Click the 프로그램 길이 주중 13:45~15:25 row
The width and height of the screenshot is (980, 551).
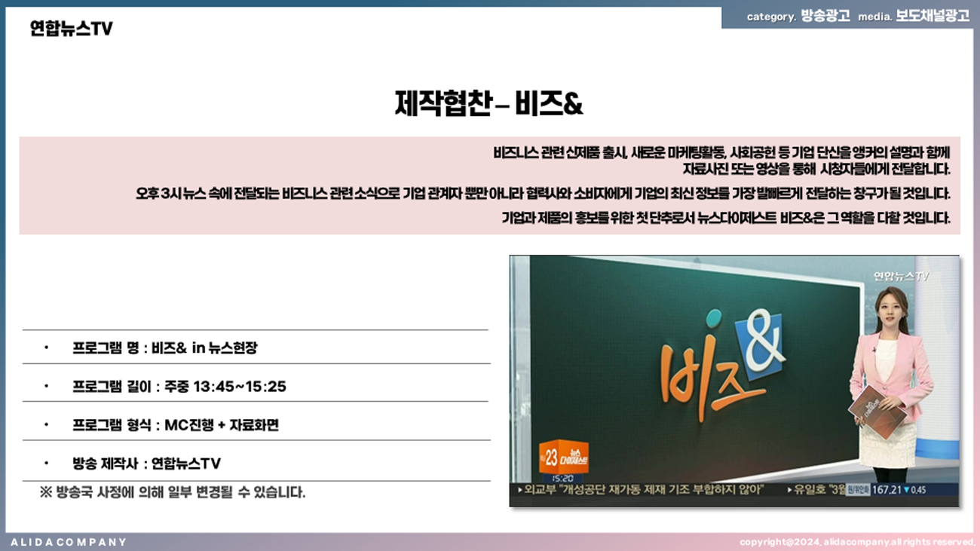179,387
